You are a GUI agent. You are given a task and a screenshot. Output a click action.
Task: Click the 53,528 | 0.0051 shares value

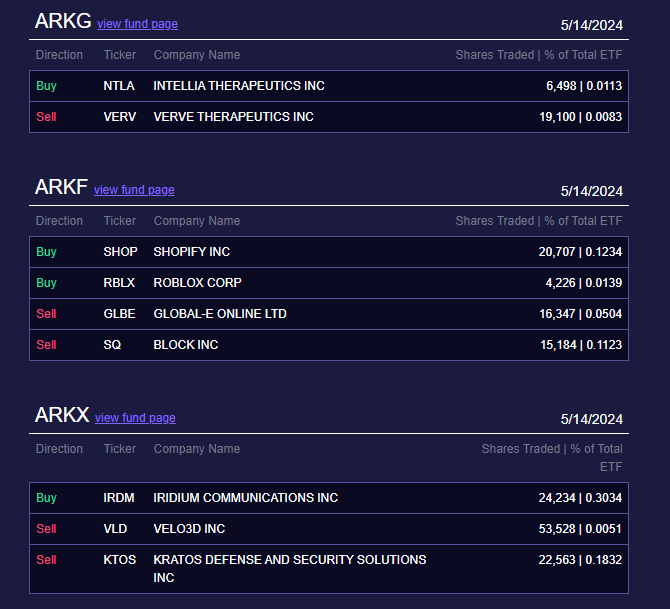[x=580, y=529]
